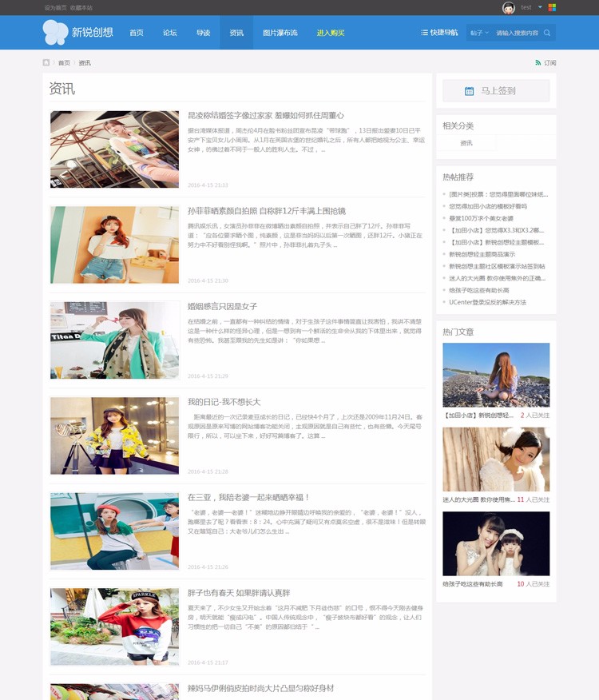
Task: Click beach girl image in 热门文章
Action: 496,375
